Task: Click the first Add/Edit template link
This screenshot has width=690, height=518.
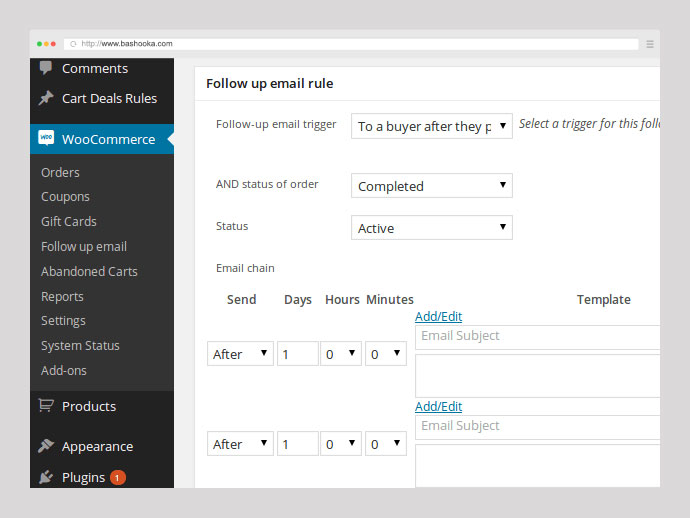Action: coord(438,316)
